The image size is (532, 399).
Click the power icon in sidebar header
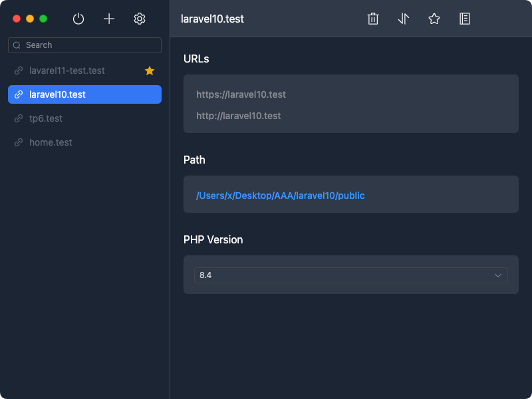pos(78,19)
